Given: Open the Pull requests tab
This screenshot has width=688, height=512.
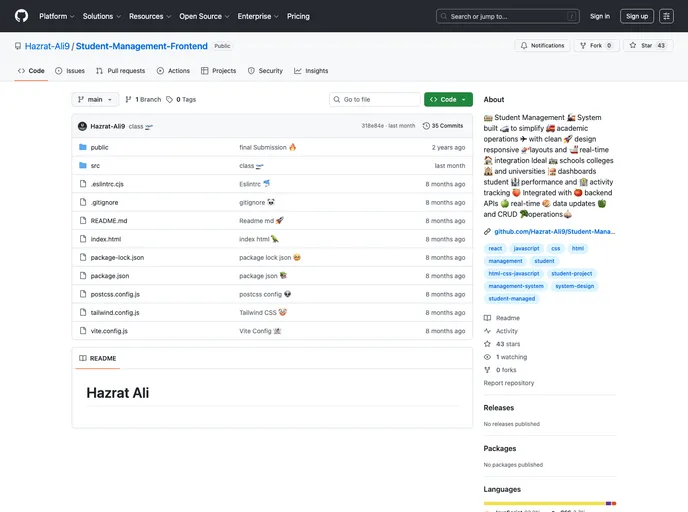Looking at the screenshot, I should coord(120,71).
